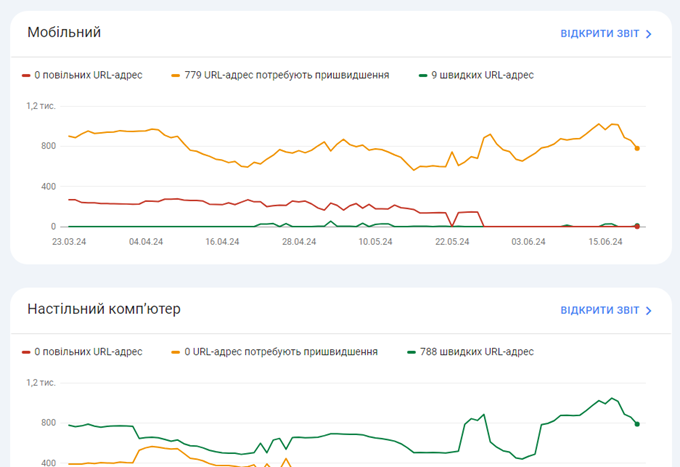Viewport: 680px width, 467px height.
Task: Select '9 швидких URL-адрес' legend text
Action: (482, 75)
